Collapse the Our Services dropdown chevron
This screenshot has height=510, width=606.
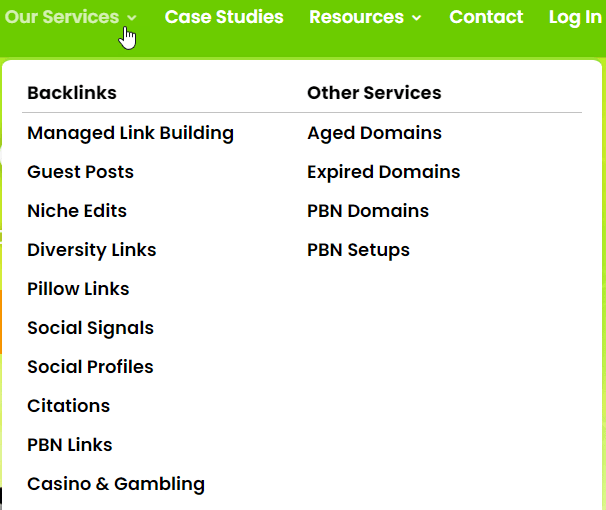click(133, 18)
